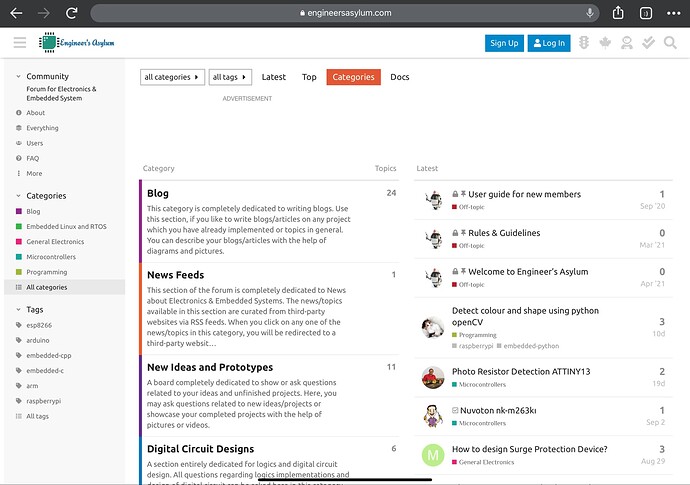Open the browser three-dot more menu

673,13
